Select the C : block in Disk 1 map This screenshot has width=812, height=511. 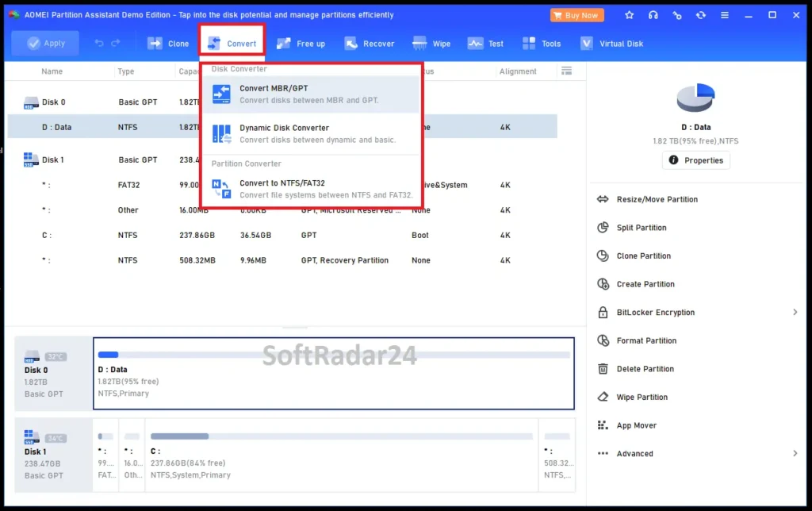[341, 455]
